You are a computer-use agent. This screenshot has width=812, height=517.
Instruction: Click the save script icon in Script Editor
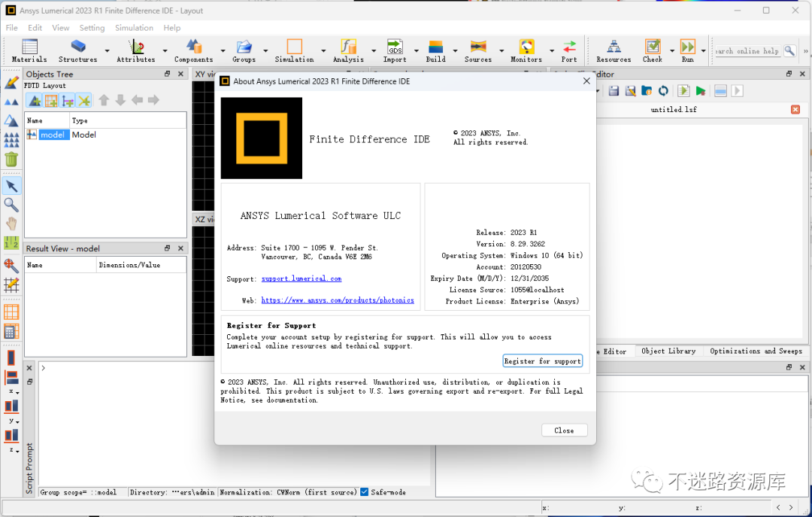(x=614, y=91)
